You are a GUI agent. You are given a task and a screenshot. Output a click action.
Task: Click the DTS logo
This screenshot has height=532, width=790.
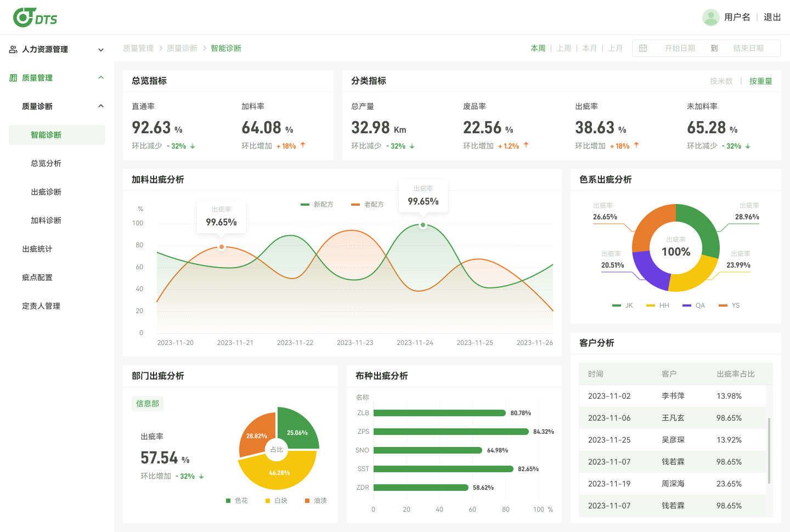point(35,18)
